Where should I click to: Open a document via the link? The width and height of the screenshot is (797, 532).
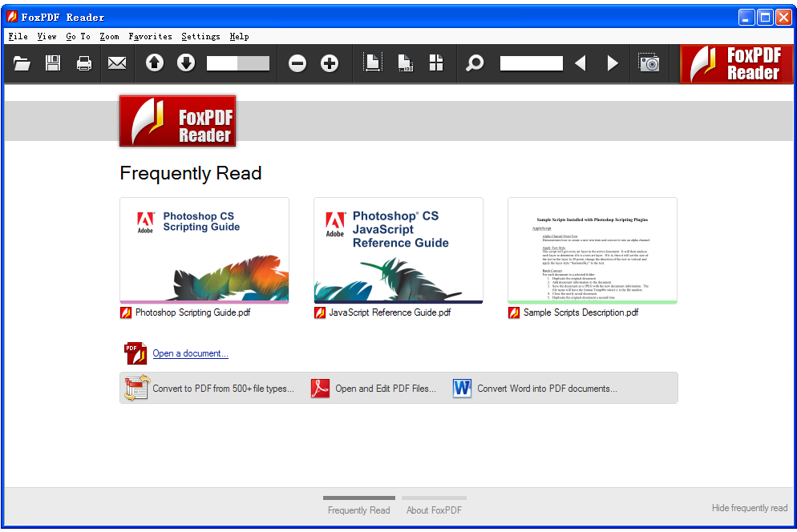(x=190, y=353)
